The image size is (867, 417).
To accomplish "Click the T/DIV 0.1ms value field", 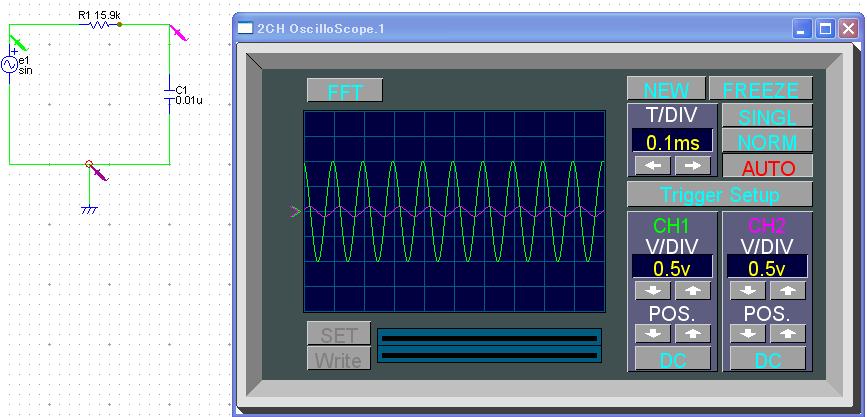I will [x=673, y=141].
